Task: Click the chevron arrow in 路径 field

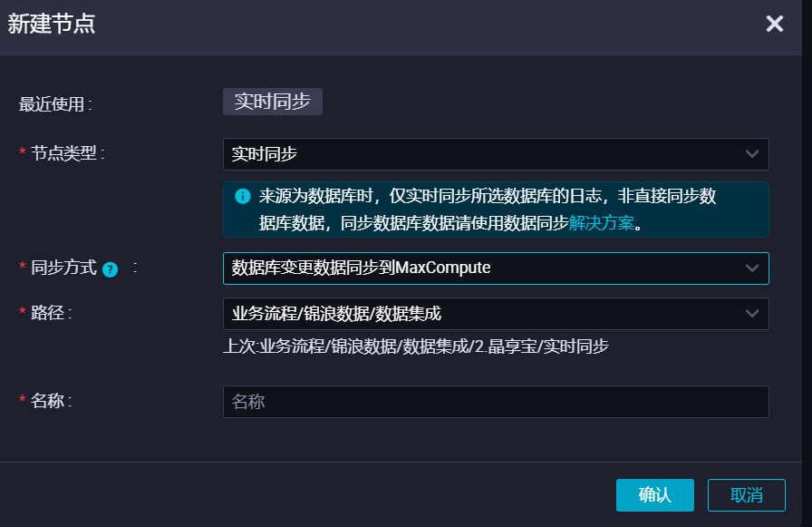Action: pos(751,314)
